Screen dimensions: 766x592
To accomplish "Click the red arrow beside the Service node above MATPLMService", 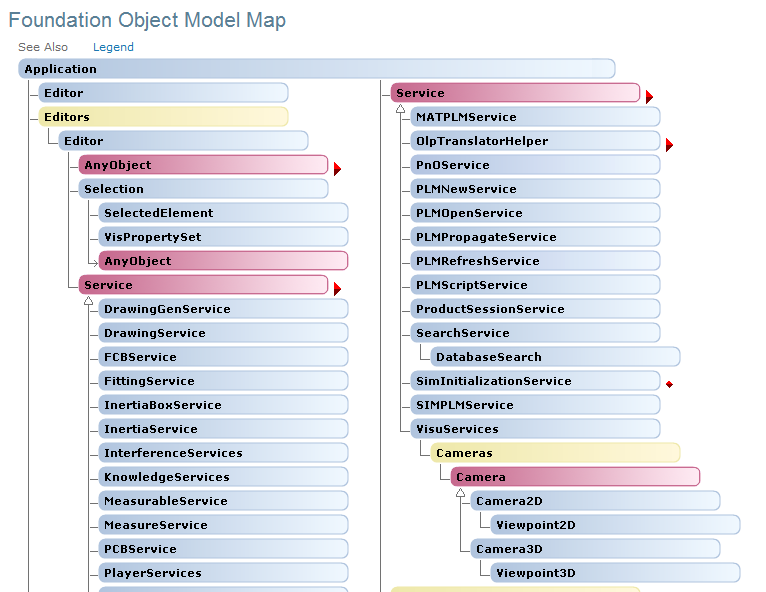I will [x=649, y=97].
